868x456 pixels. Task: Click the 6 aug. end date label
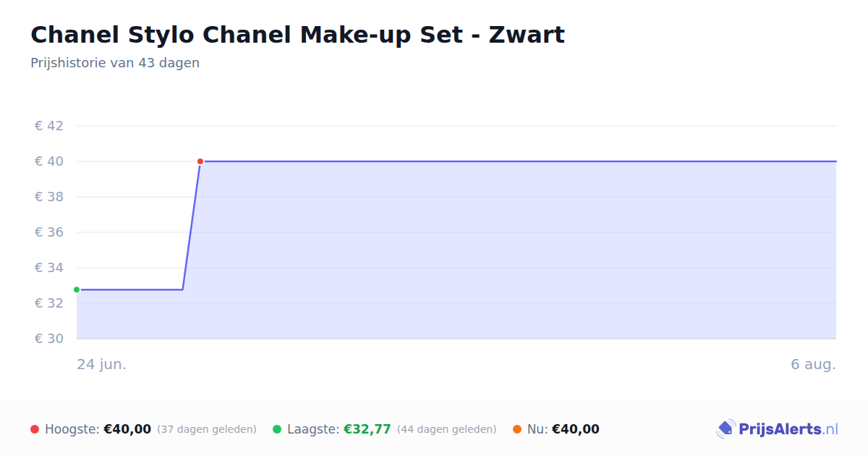[813, 364]
